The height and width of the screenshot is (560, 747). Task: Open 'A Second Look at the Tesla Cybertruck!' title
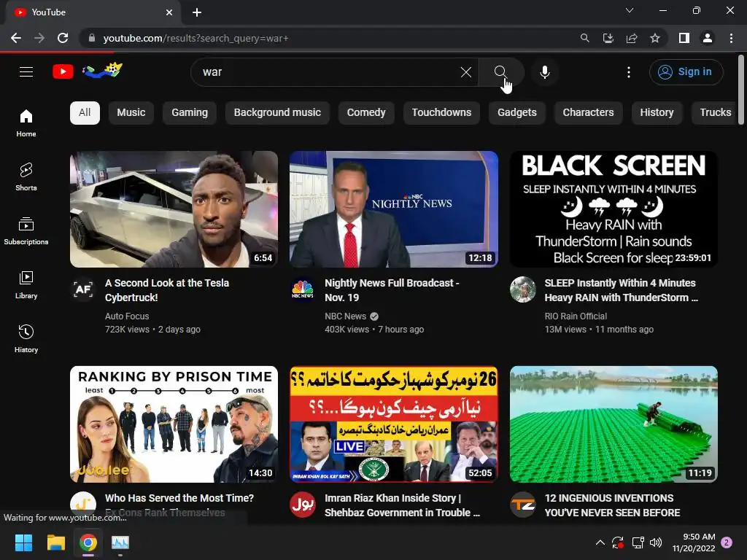tap(167, 290)
